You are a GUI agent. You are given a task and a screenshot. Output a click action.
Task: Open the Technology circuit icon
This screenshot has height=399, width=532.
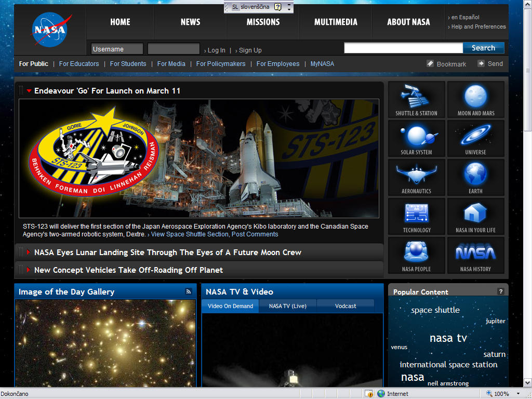pos(416,217)
